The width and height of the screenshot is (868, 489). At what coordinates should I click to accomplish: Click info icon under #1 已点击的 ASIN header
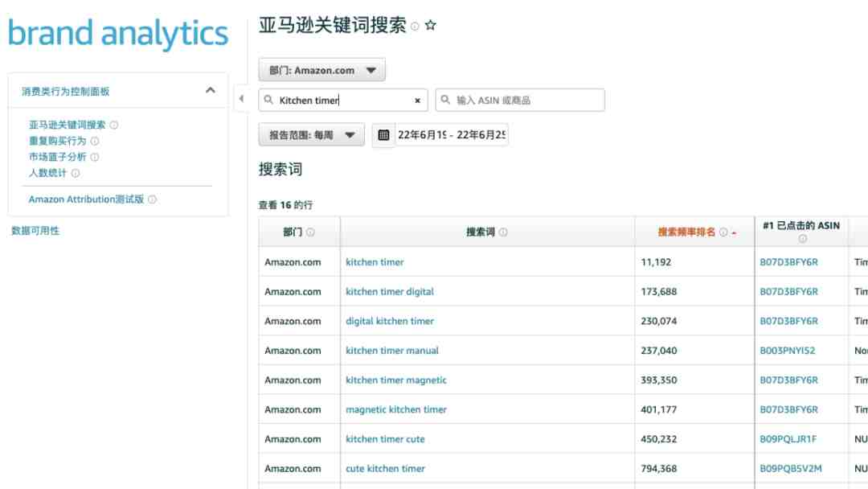pyautogui.click(x=802, y=239)
